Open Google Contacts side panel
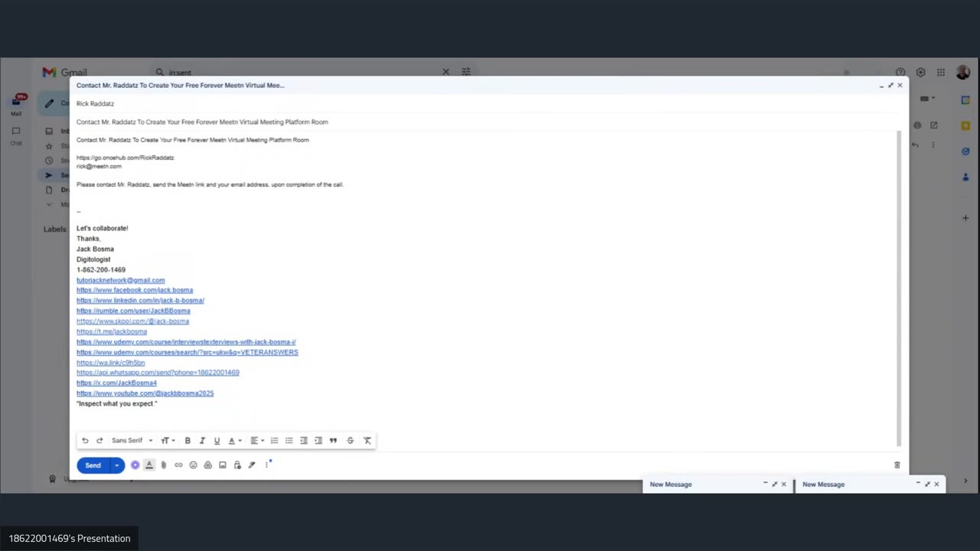The width and height of the screenshot is (980, 551). pyautogui.click(x=965, y=177)
